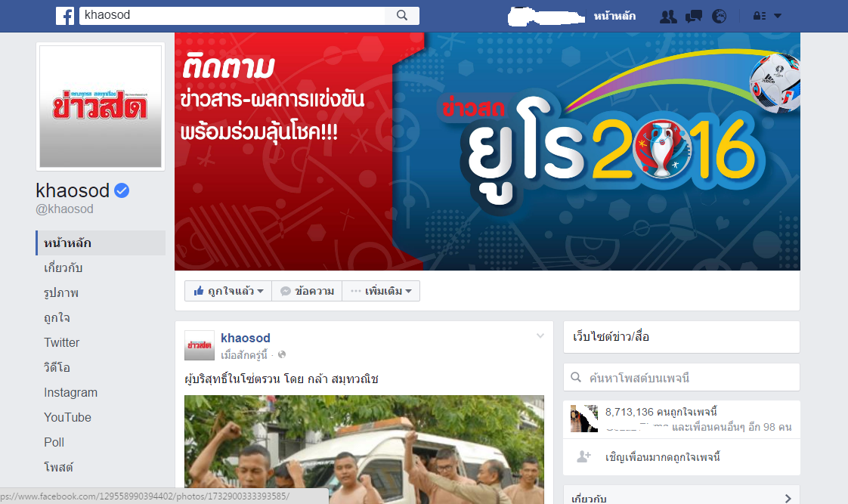Click the invite friends person icon
Image resolution: width=848 pixels, height=504 pixels.
click(583, 456)
